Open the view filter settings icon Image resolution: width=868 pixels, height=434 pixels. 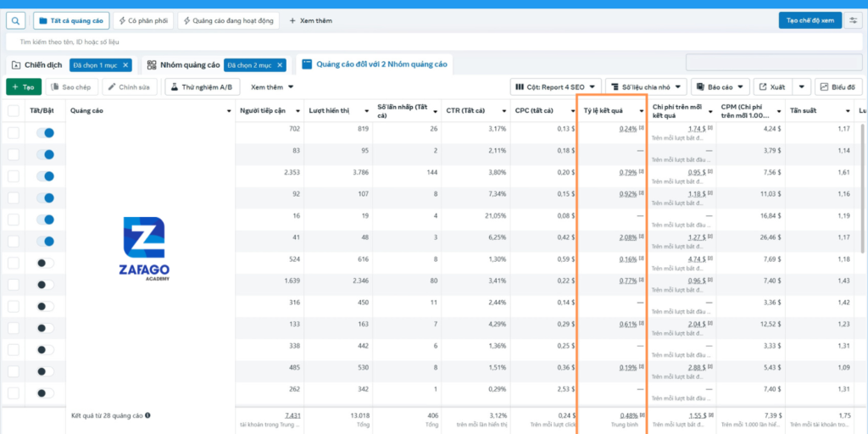tap(854, 21)
